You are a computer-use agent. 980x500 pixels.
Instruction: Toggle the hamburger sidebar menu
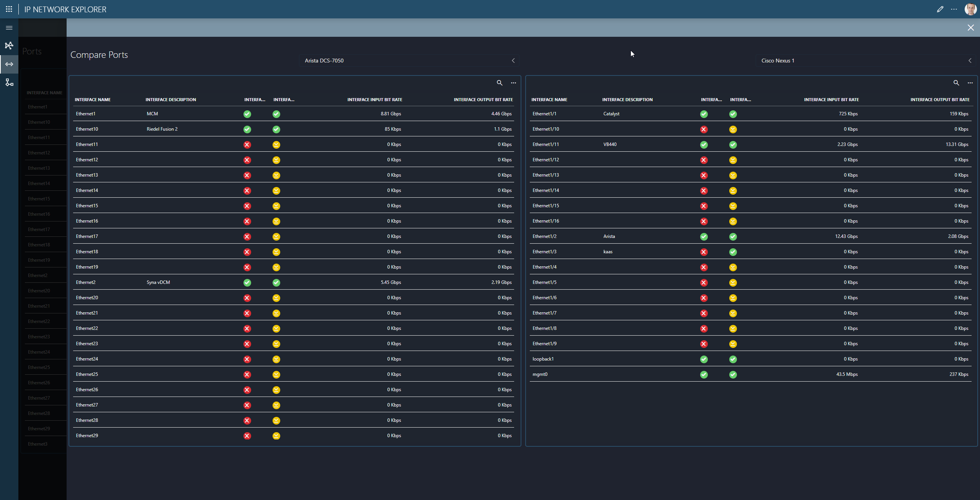click(x=9, y=28)
